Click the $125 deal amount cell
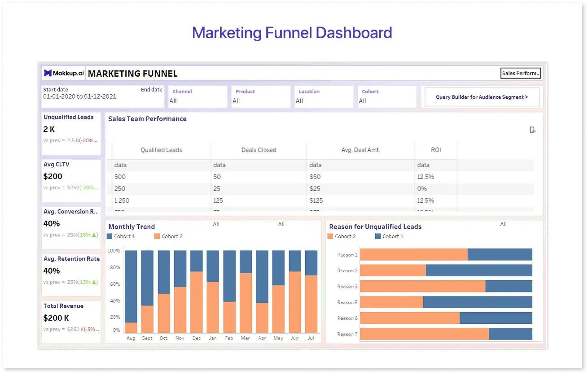This screenshot has width=588, height=374. point(316,200)
